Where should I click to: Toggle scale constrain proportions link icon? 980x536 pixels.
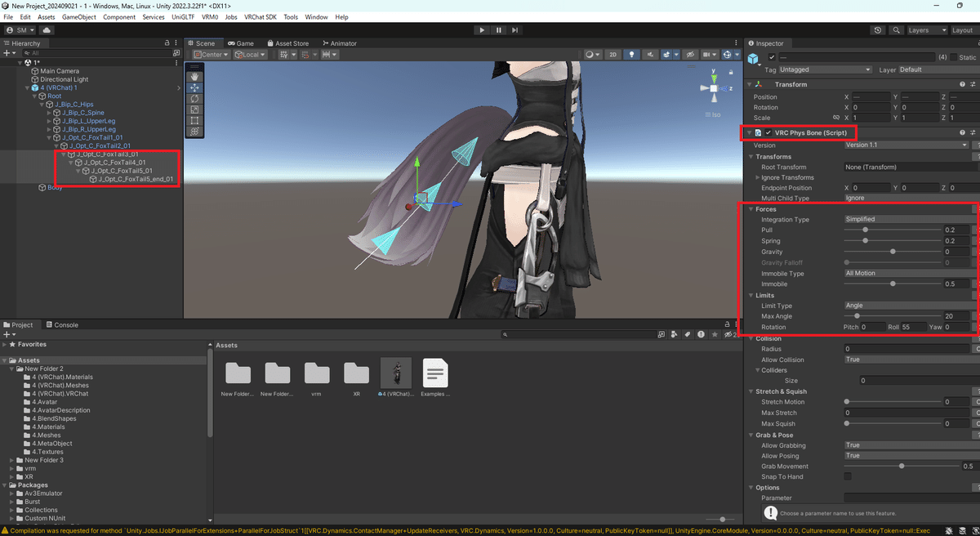(836, 118)
